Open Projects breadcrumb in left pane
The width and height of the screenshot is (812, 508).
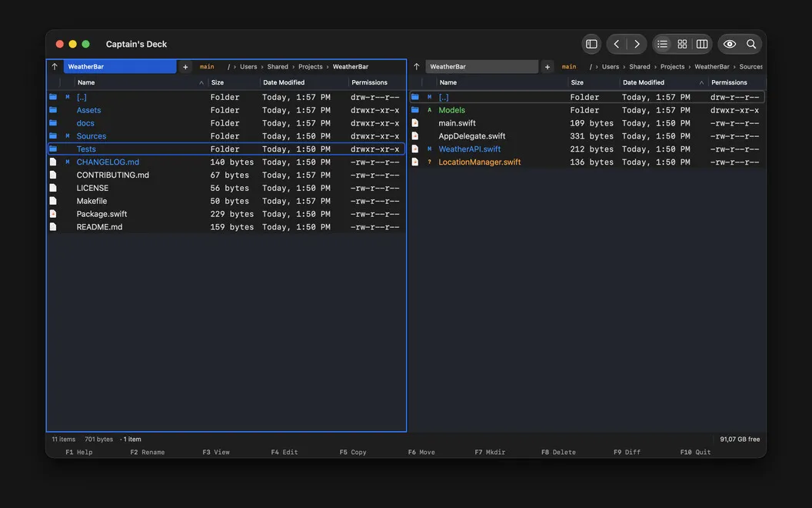310,66
